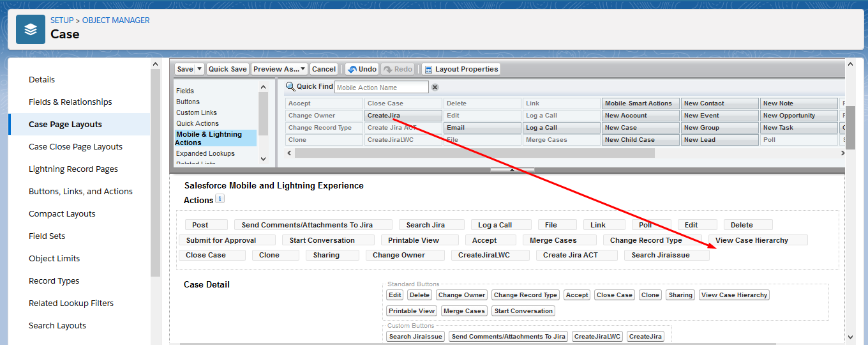Screen dimensions: 868x345
Task: Click Start Conversation in Lightning actions
Action: (328, 240)
